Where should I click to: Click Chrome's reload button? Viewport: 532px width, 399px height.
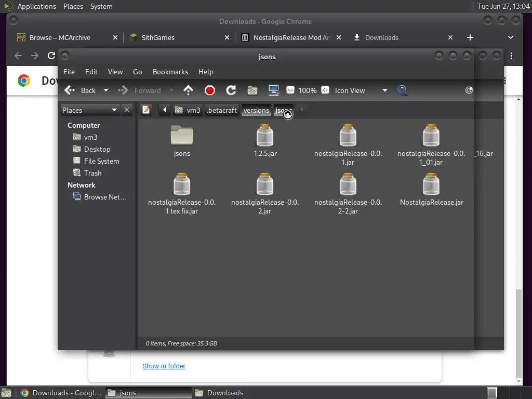[51, 56]
